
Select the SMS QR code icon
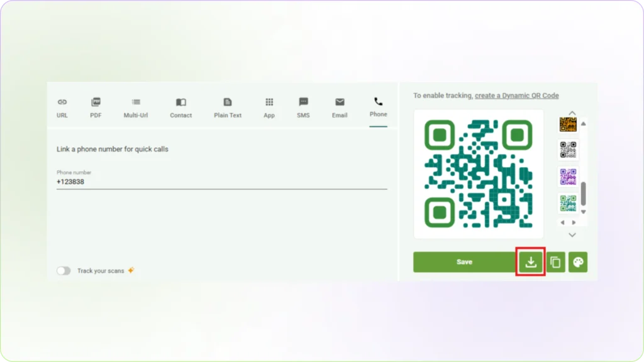point(303,107)
